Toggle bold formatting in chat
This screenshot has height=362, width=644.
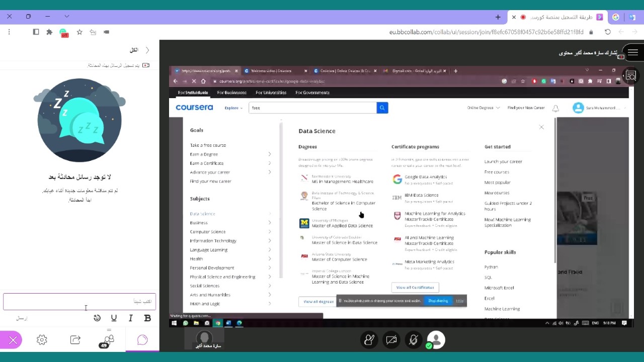[147, 318]
